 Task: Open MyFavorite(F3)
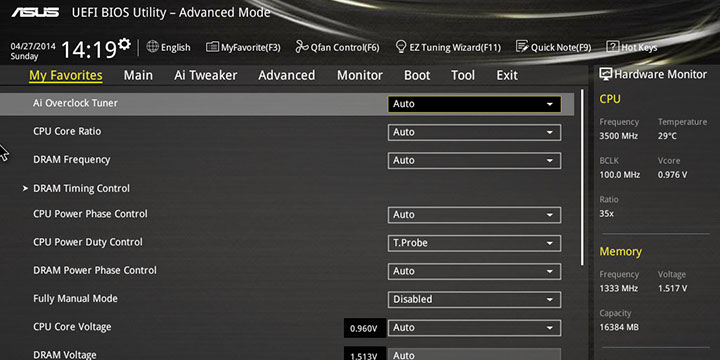pos(243,47)
